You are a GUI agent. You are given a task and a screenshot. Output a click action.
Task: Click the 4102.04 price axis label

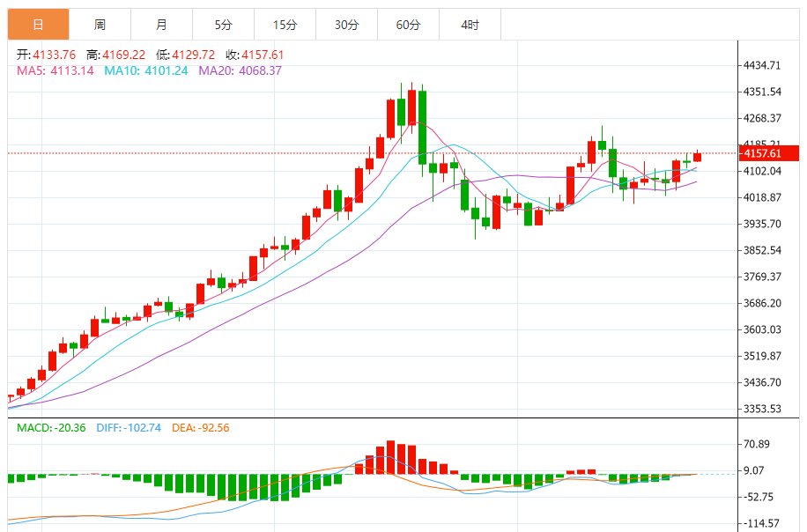coord(762,171)
